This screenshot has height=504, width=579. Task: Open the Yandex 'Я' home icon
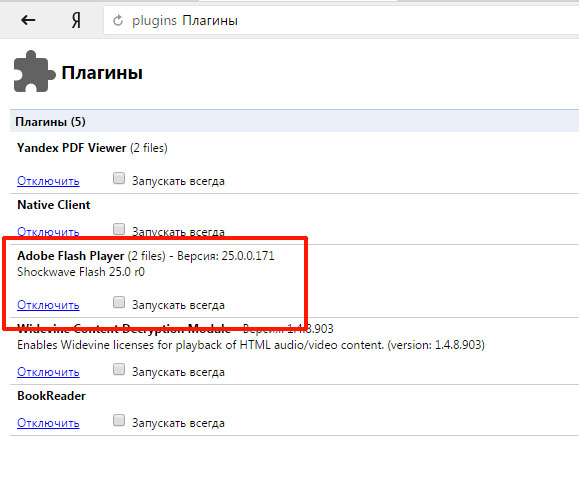[x=76, y=20]
